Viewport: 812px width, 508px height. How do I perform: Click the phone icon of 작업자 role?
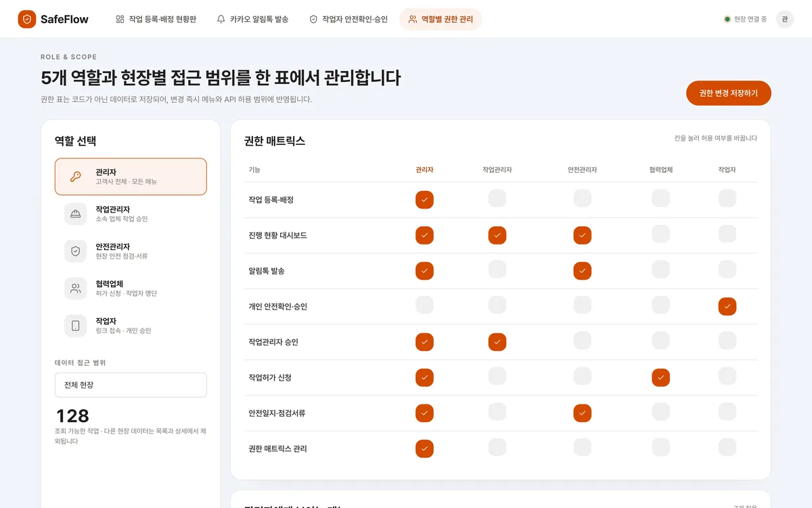click(76, 326)
